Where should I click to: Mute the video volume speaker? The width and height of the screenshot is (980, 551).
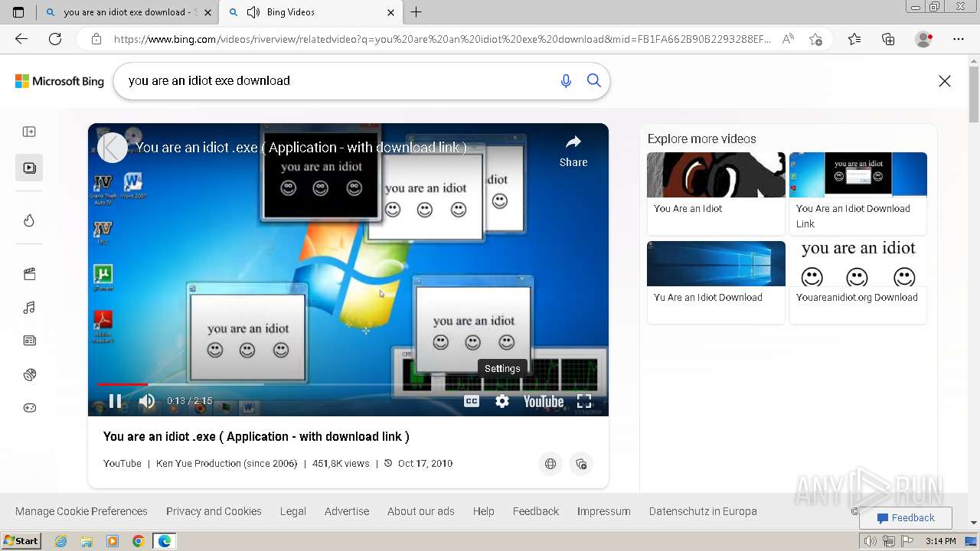pyautogui.click(x=147, y=401)
